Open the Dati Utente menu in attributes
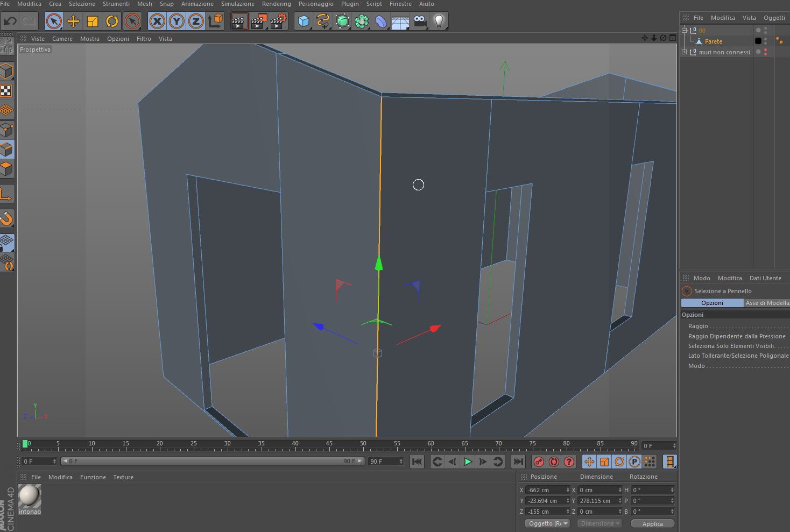 tap(765, 278)
